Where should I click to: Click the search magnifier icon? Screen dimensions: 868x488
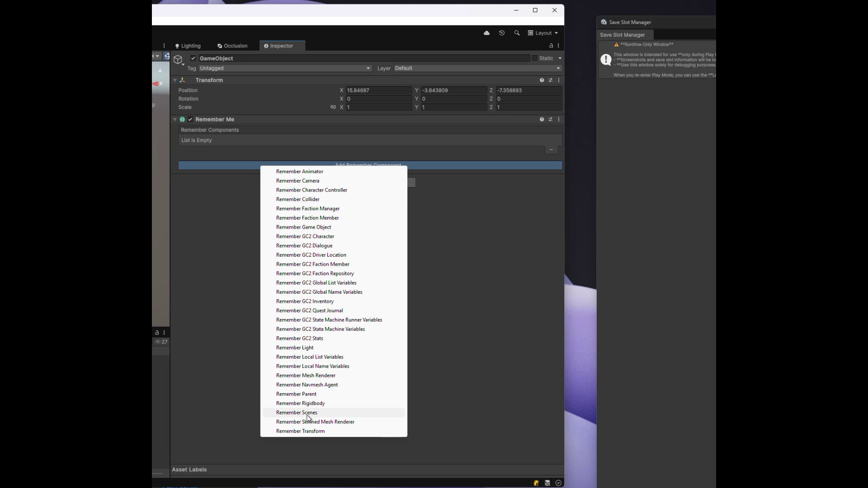pyautogui.click(x=517, y=33)
